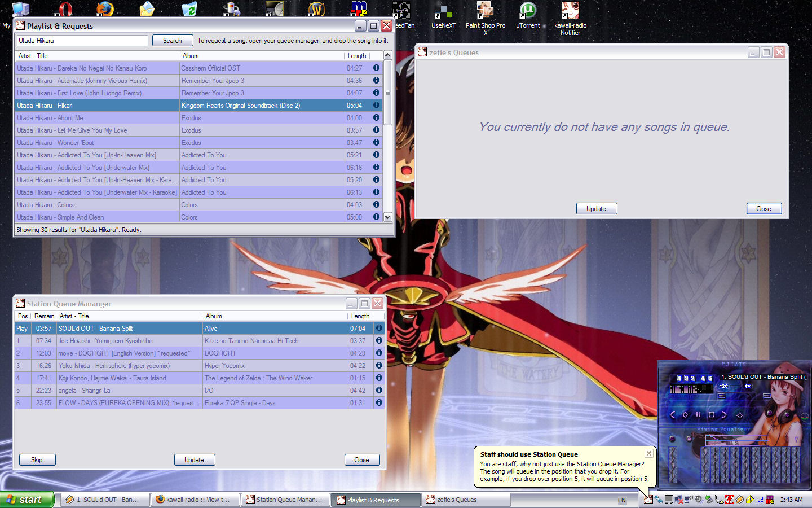Toggle the equalizer's first purple orb button
Screen dimensions: 812x508
(672, 439)
